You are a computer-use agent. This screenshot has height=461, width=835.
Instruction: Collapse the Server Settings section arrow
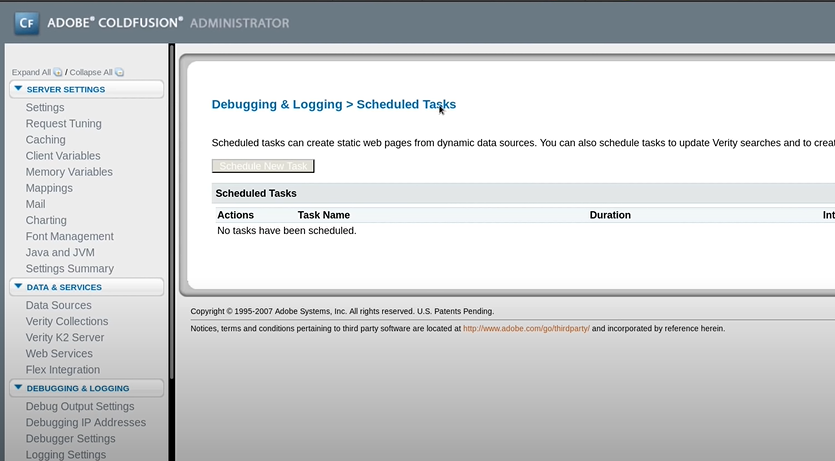[x=19, y=89]
